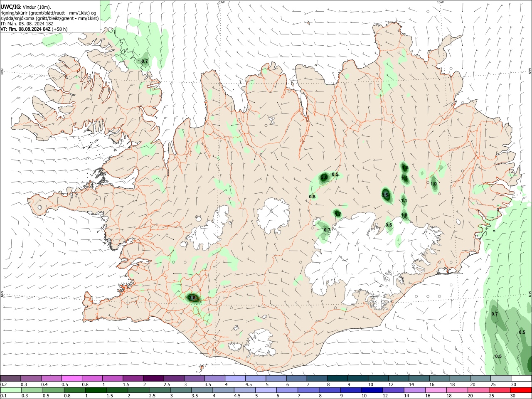
Task: Pick the darkest green swatch in lower legend row
Action: pyautogui.click(x=96, y=390)
